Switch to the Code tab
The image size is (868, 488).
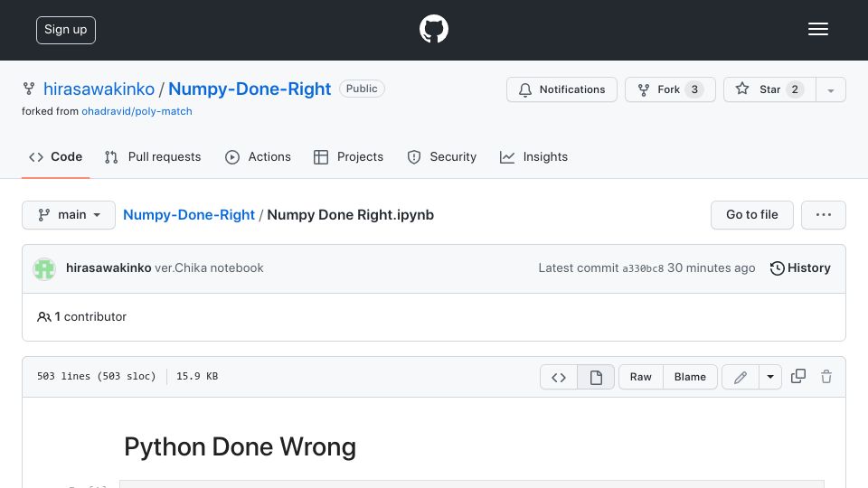(55, 157)
